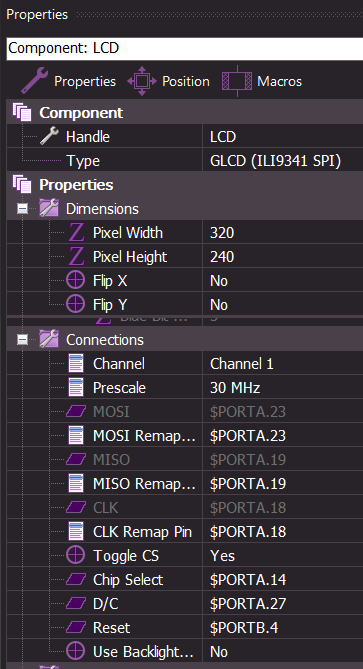The width and height of the screenshot is (363, 669).
Task: Toggle the Toggle CS value Yes
Action: coord(283,556)
